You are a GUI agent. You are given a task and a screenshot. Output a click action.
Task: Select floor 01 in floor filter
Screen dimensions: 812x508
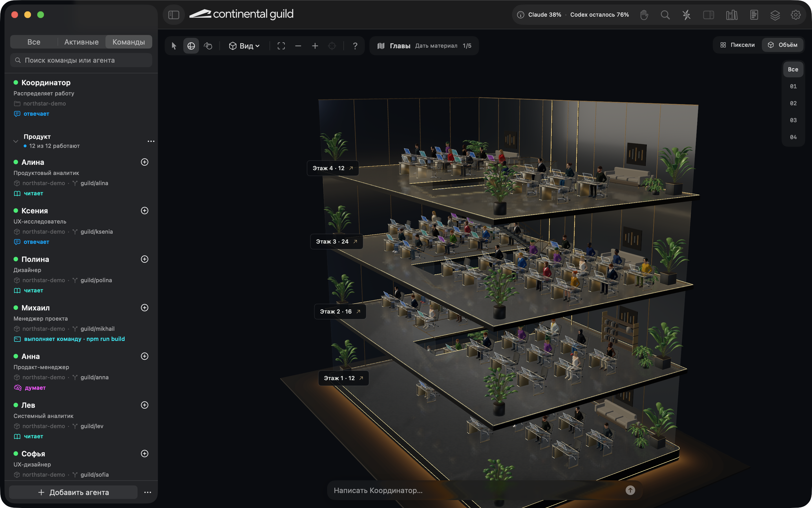coord(793,86)
